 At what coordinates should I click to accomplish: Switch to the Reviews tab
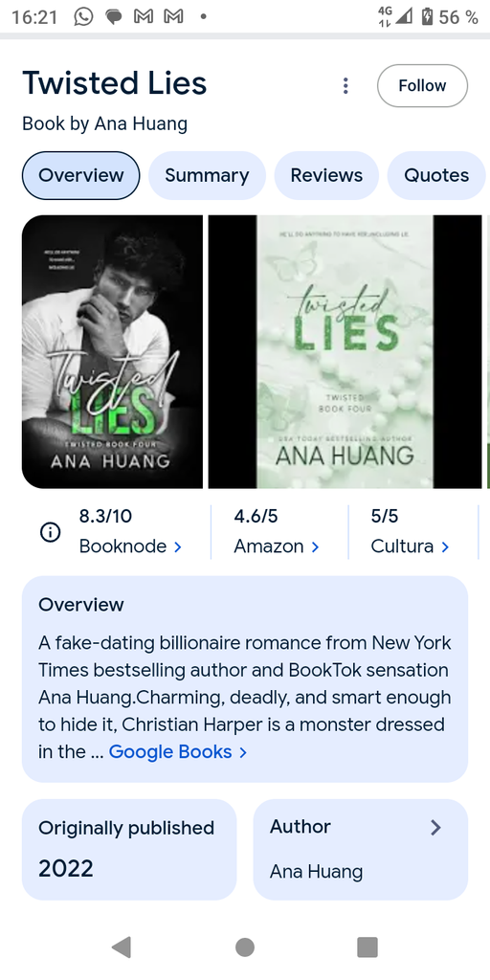point(326,176)
